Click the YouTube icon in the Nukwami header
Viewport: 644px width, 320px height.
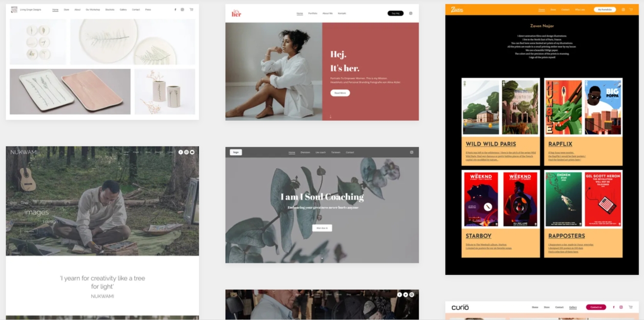click(x=192, y=152)
